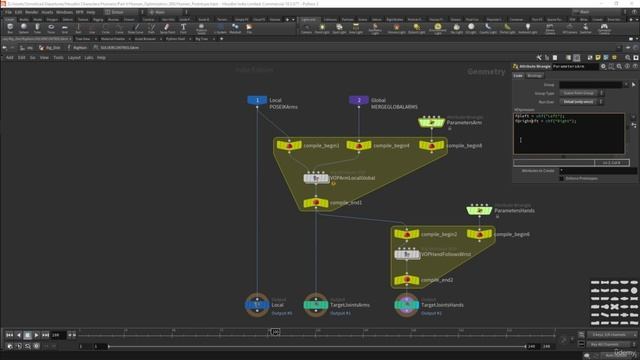Click the search icon in parameter header
Screen dimensions: 640x360
click(619, 66)
